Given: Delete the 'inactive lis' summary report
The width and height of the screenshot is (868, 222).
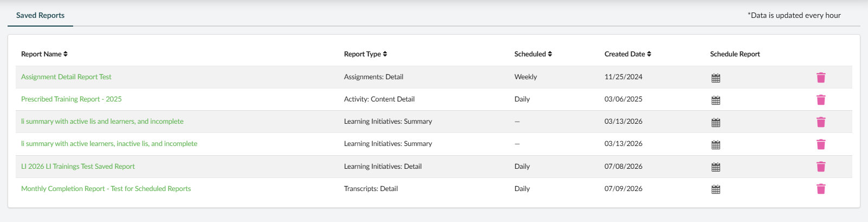Looking at the screenshot, I should tap(821, 144).
